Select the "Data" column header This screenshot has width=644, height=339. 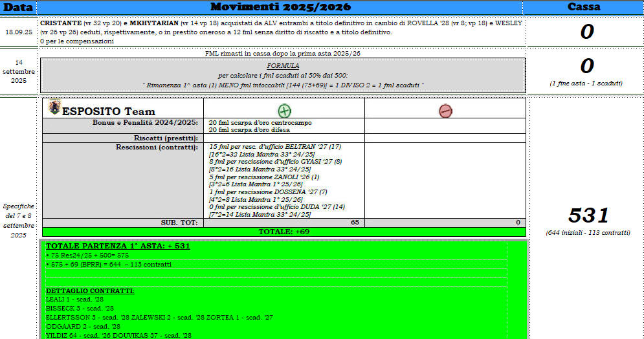click(18, 7)
